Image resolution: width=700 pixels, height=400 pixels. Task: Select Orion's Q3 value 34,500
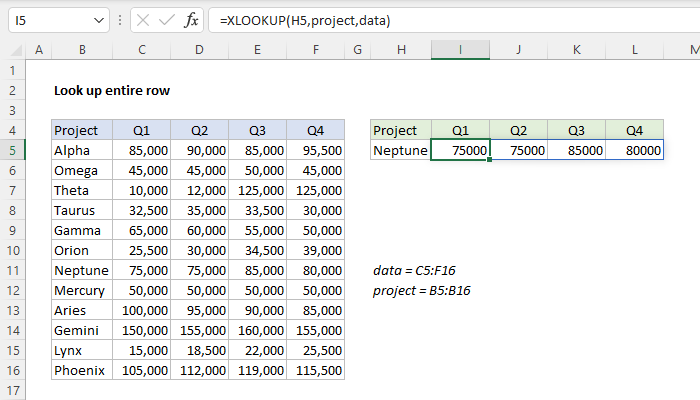click(x=258, y=250)
